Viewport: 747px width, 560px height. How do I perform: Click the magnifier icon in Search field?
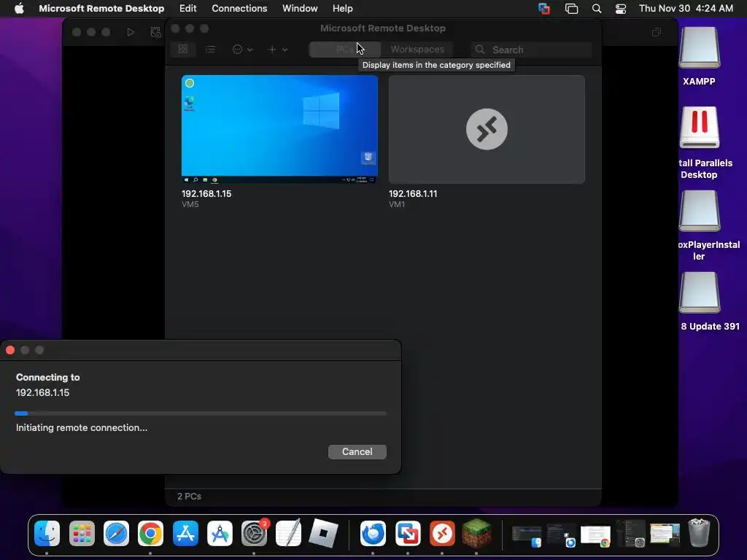pos(480,50)
